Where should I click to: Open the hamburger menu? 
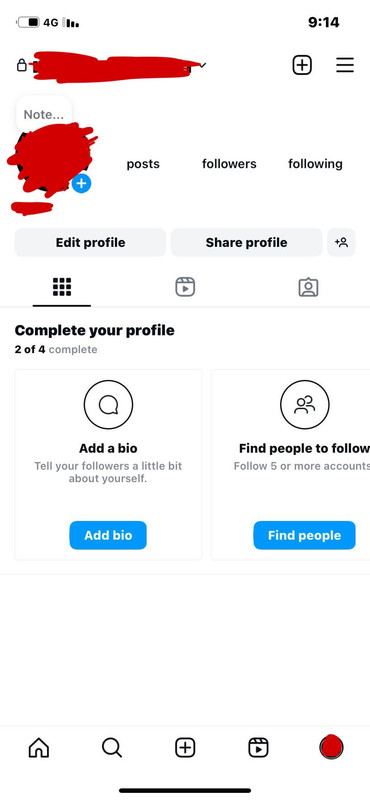click(345, 65)
